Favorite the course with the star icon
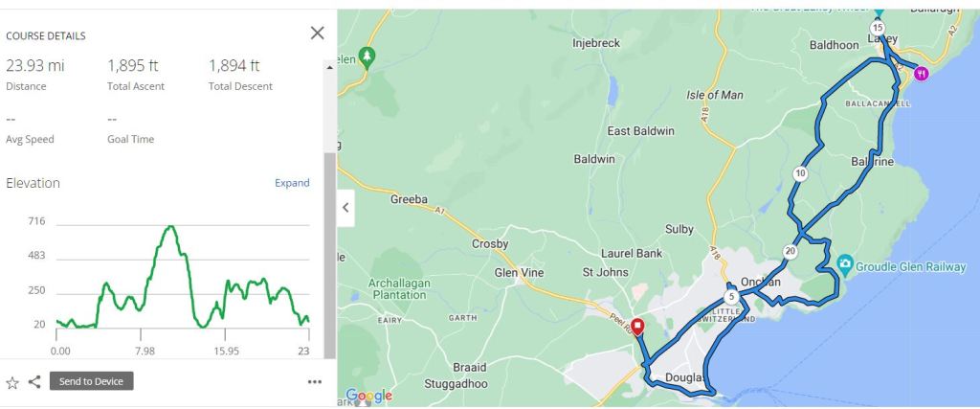980x409 pixels. [12, 382]
